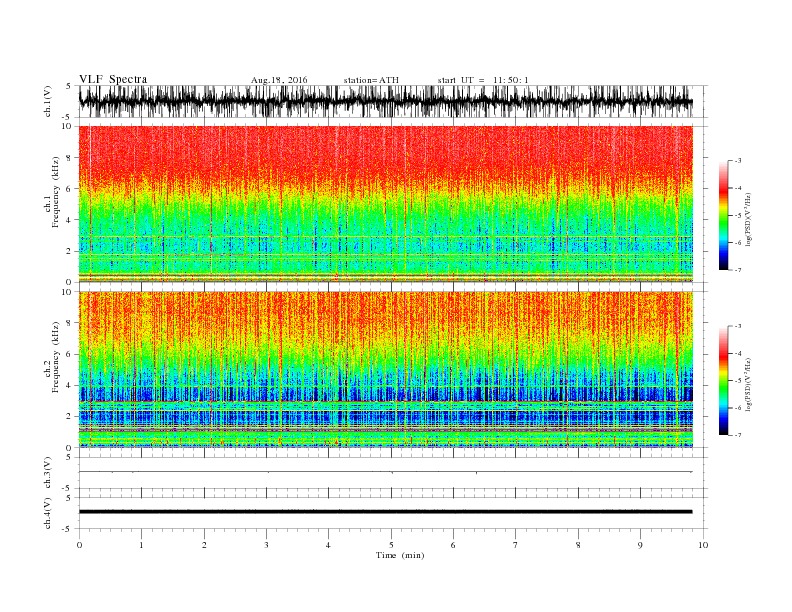
Task: Click the "Time (min)" x-axis label
Action: (x=400, y=555)
